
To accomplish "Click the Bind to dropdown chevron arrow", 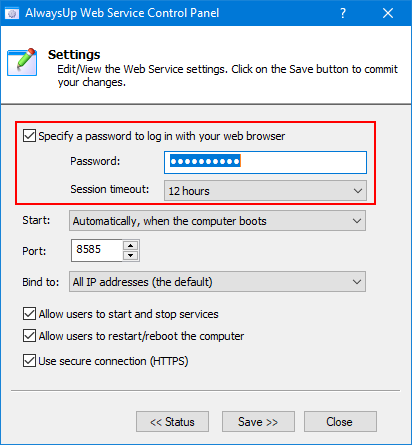I will click(x=357, y=282).
